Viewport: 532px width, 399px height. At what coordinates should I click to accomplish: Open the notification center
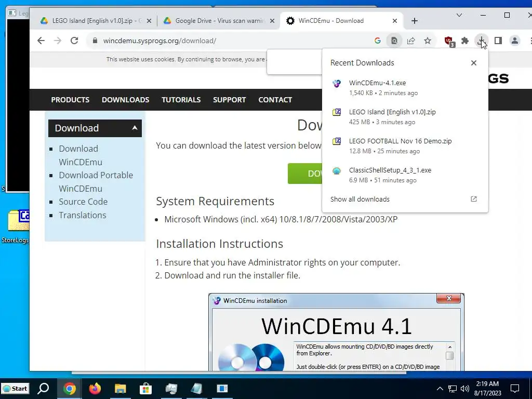[515, 389]
